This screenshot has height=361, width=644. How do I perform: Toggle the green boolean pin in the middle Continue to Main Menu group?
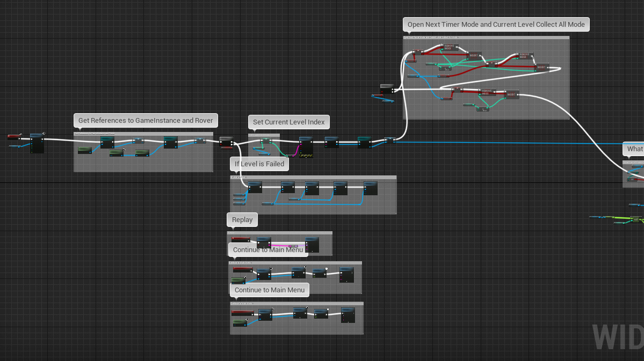[314, 277]
